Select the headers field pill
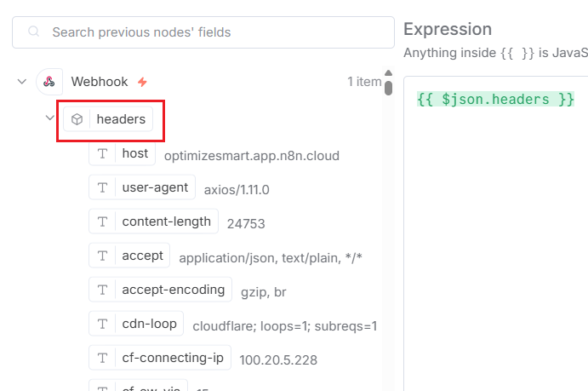 (120, 119)
